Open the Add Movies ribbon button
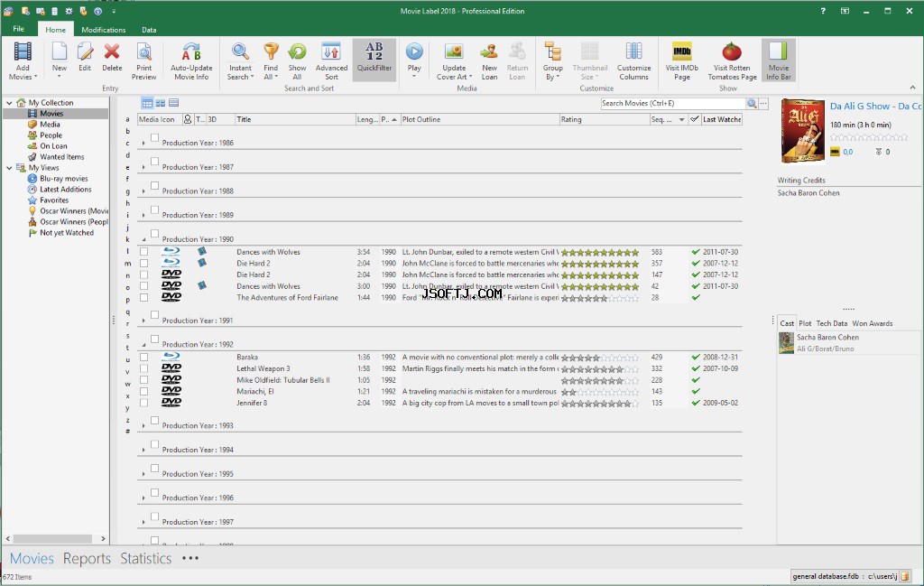The image size is (924, 586). (23, 60)
